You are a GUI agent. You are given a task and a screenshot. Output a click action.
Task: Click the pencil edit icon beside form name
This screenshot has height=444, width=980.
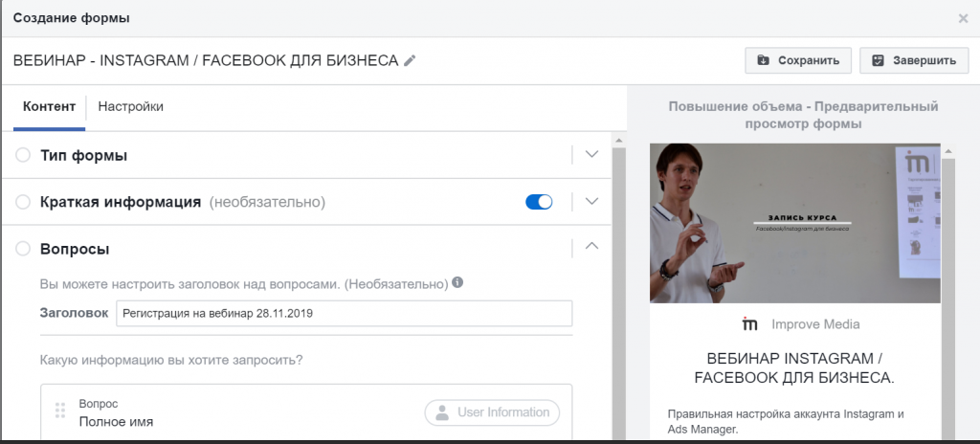pyautogui.click(x=410, y=60)
